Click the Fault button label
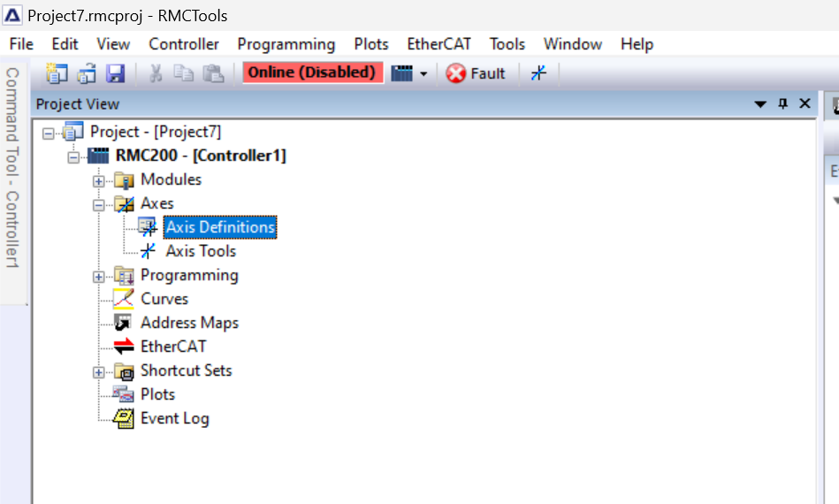Screen dimensions: 839x504 [487, 73]
